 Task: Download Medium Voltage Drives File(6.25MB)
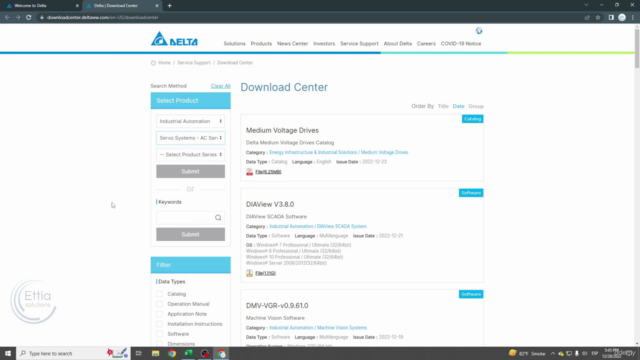click(x=268, y=172)
